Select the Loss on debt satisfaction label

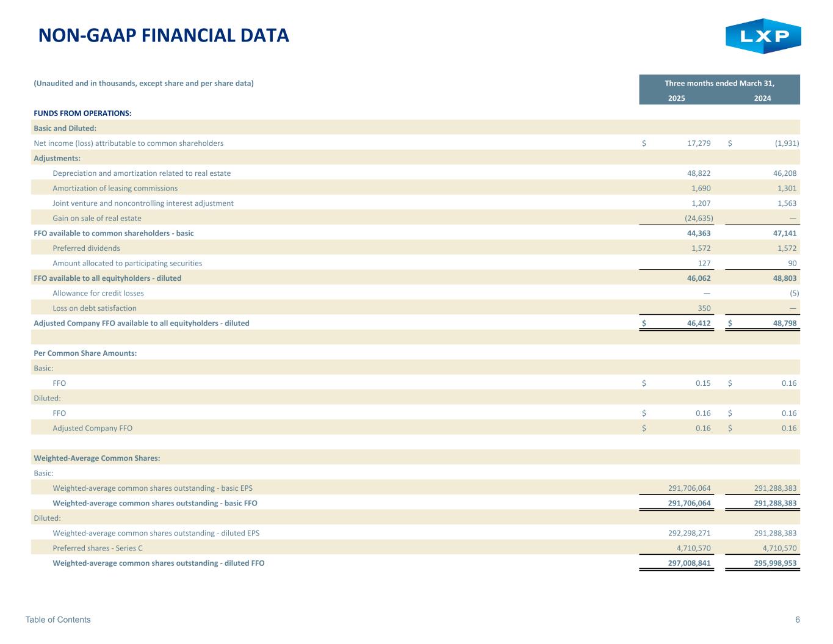click(95, 308)
